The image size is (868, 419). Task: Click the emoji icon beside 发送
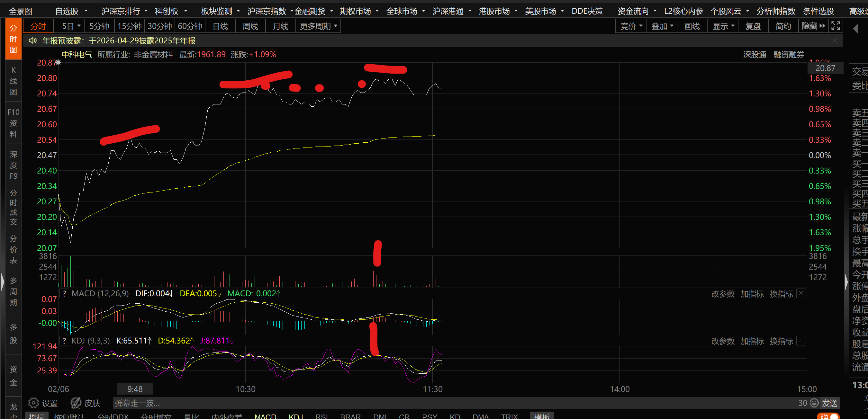[x=814, y=403]
